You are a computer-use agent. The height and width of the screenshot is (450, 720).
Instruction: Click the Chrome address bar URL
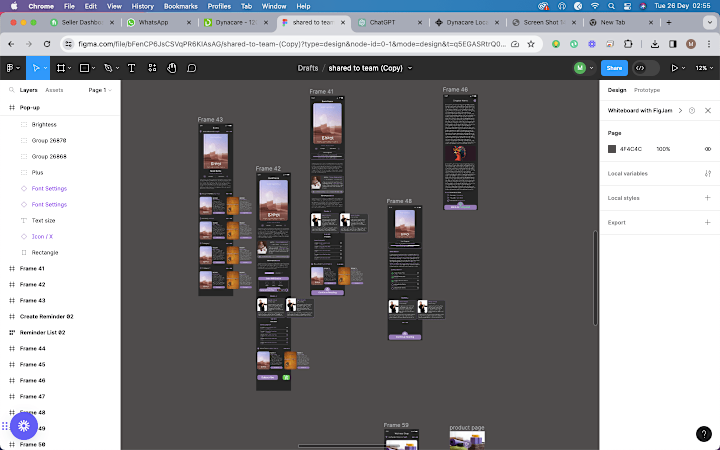click(x=292, y=44)
